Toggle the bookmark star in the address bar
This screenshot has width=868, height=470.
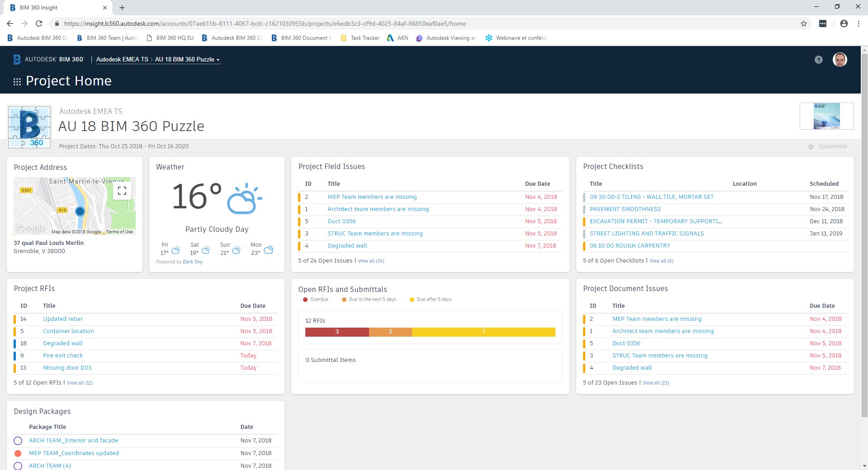click(x=803, y=23)
